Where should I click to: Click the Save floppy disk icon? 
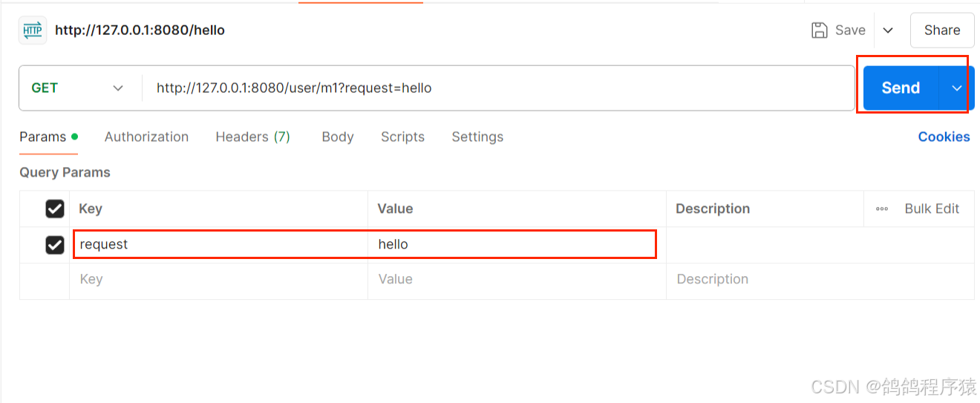(820, 30)
